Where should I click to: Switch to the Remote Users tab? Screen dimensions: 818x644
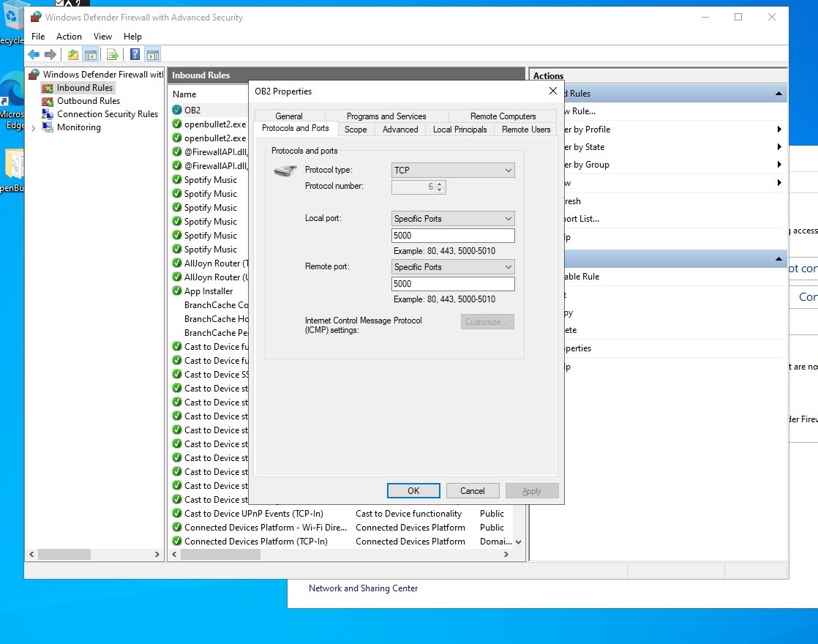pyautogui.click(x=526, y=130)
